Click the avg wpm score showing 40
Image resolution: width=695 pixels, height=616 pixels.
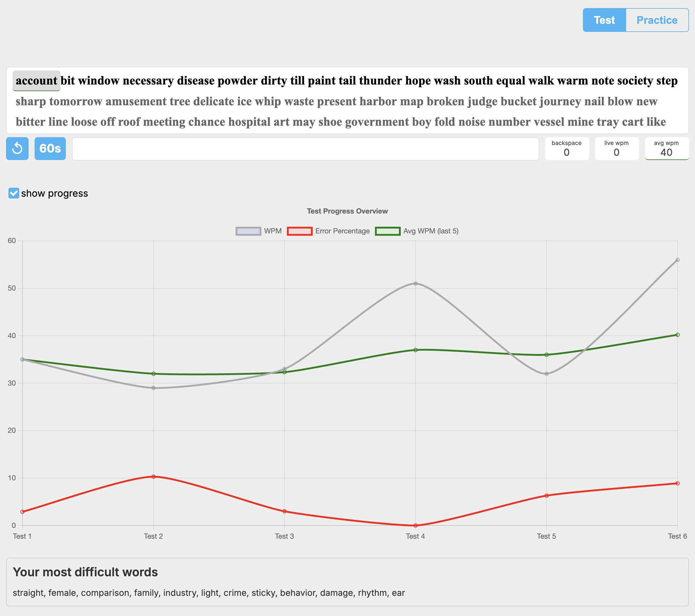(x=666, y=148)
